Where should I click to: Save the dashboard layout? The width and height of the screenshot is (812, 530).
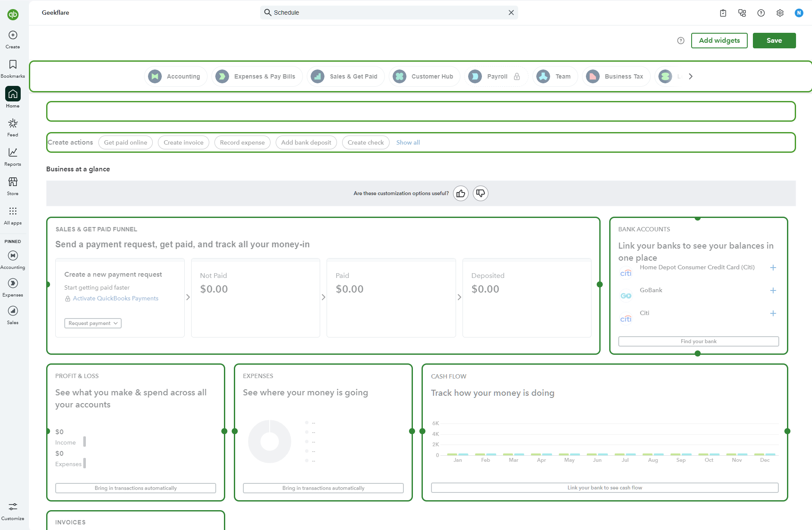coord(774,41)
